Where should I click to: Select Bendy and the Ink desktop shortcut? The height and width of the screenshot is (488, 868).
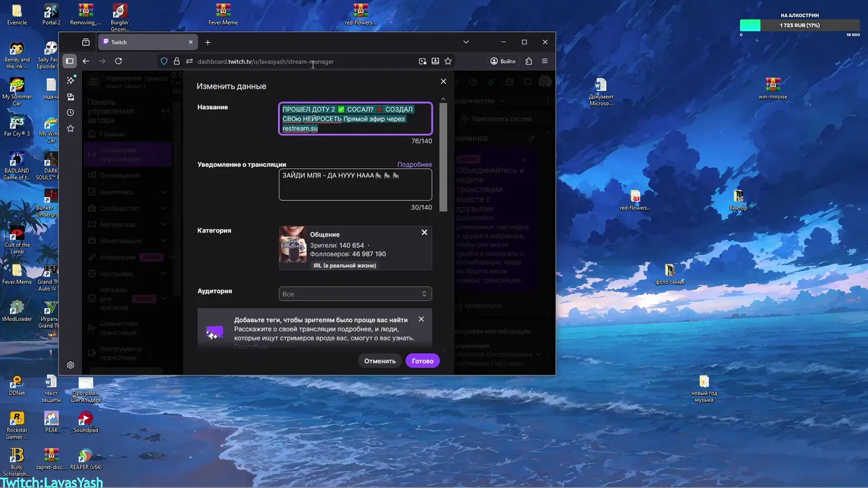(x=17, y=55)
